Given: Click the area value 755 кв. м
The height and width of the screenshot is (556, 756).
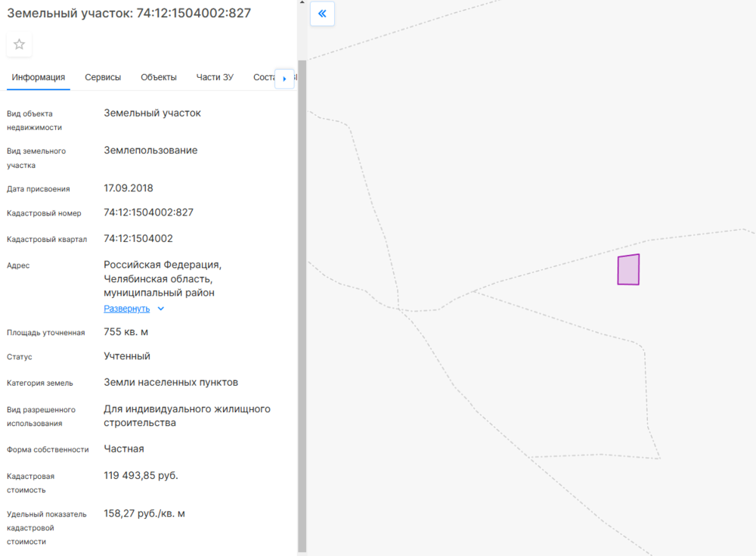Looking at the screenshot, I should click(126, 331).
